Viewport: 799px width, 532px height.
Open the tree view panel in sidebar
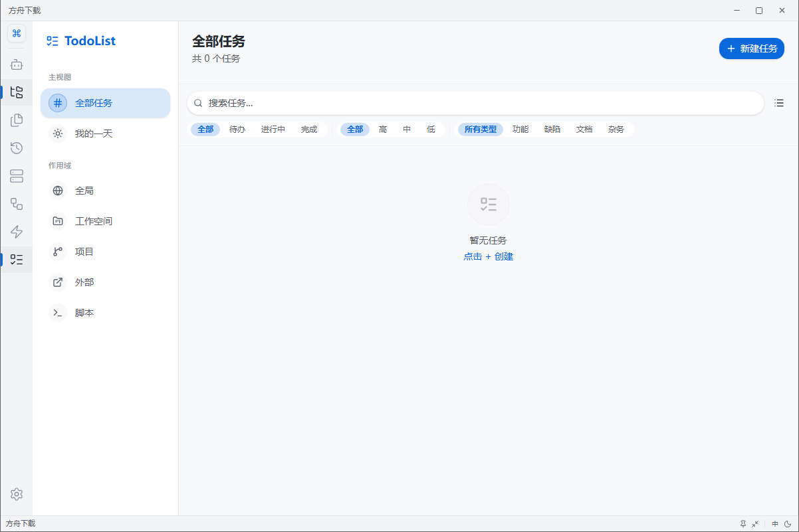pos(17,92)
